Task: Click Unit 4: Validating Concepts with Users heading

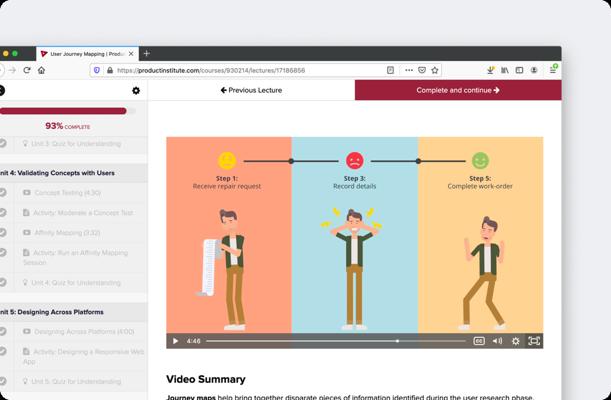Action: click(x=57, y=173)
